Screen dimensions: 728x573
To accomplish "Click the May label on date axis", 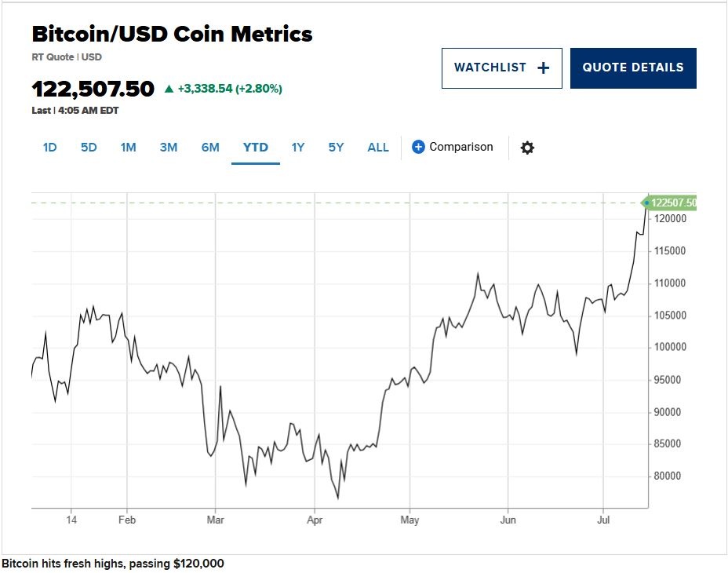I will pyautogui.click(x=409, y=520).
